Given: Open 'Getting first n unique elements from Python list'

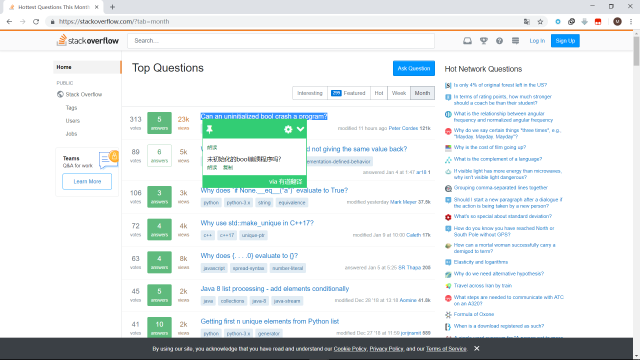Looking at the screenshot, I should (269, 322).
